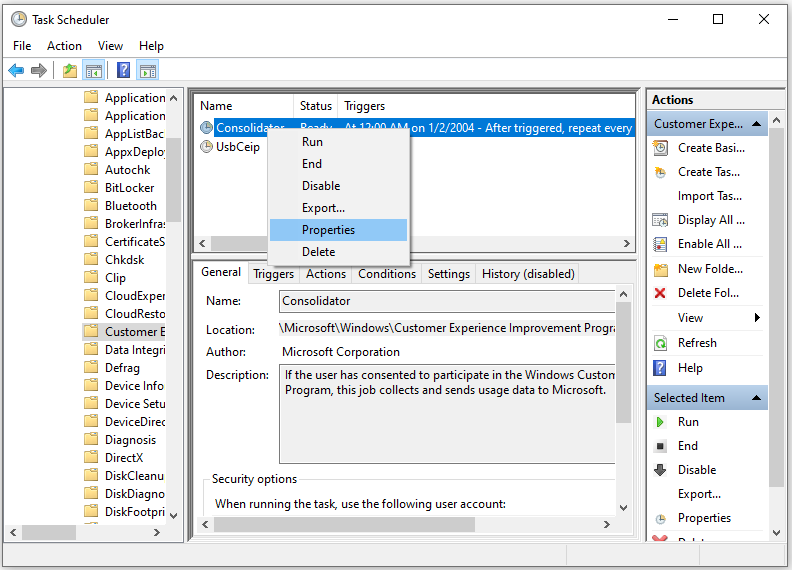This screenshot has height=570, width=792.
Task: Click the Display All Running Tasks icon
Action: click(x=660, y=220)
